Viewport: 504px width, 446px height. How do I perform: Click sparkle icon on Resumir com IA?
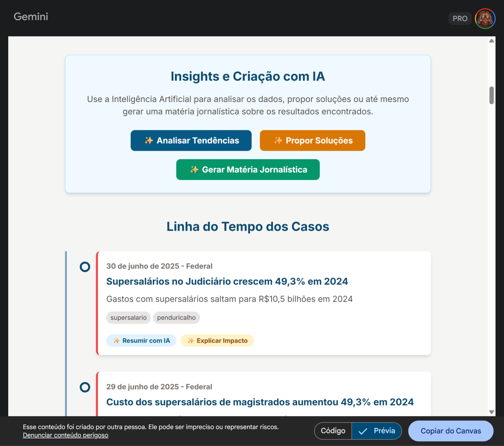[x=117, y=341]
